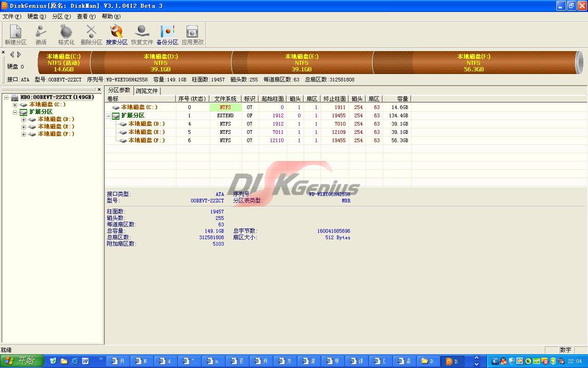
Task: Click the 激活 (activate) toolbar icon
Action: [x=41, y=34]
